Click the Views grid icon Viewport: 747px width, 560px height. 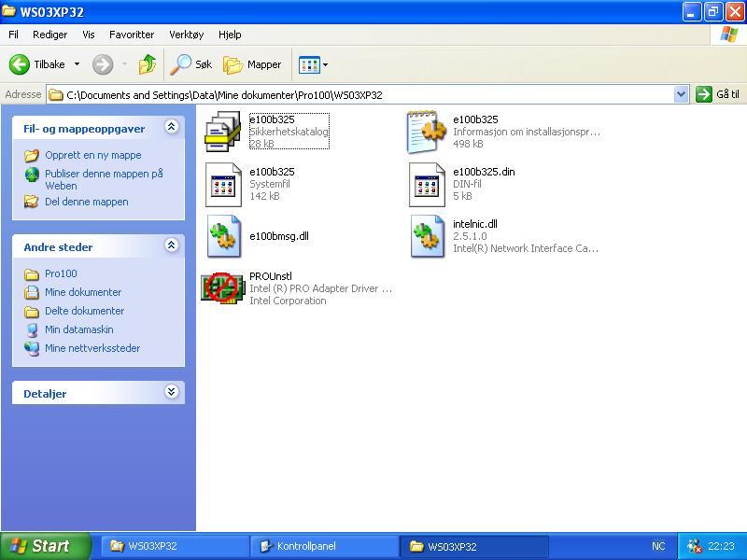point(309,64)
